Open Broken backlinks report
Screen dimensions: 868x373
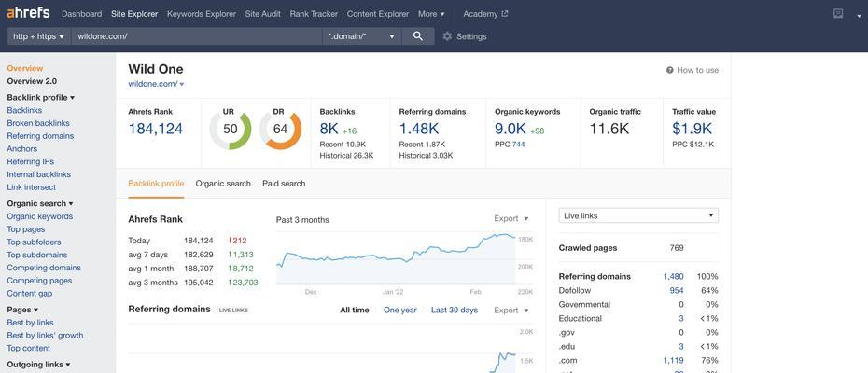click(38, 123)
